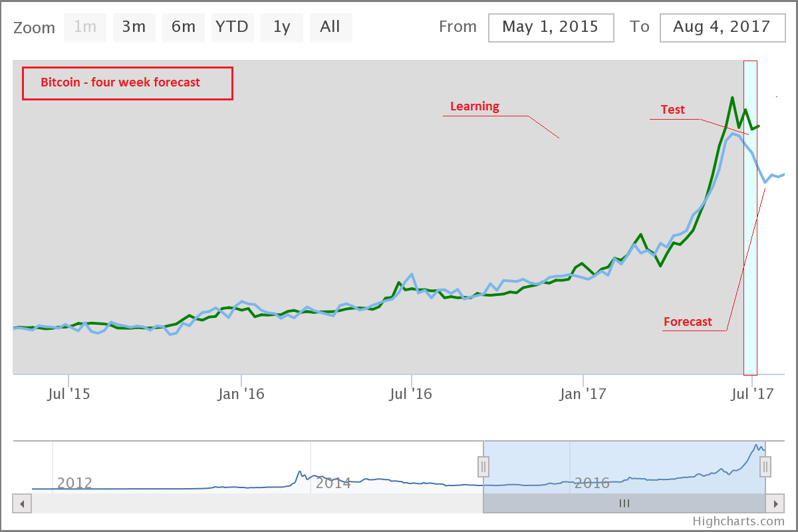Set zoom to 3m
The image size is (798, 532).
[x=134, y=27]
